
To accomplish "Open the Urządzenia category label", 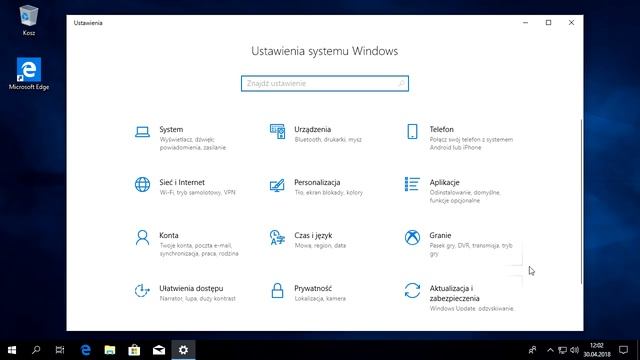I will 312,129.
